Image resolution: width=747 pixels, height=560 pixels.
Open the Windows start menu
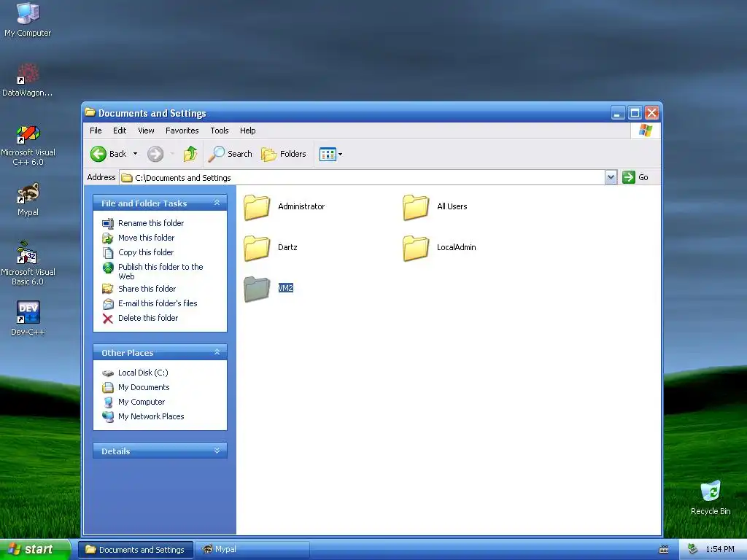pos(35,550)
